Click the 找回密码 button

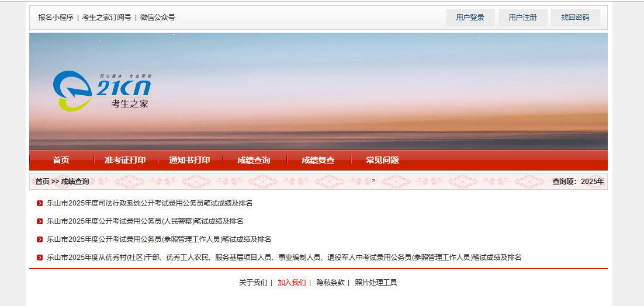(576, 18)
